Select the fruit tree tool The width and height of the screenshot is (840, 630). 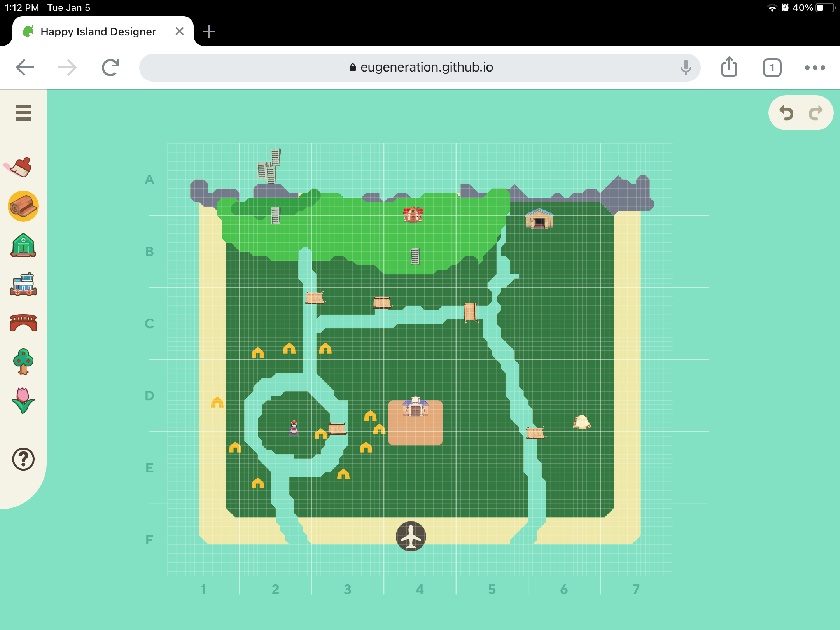pyautogui.click(x=23, y=362)
